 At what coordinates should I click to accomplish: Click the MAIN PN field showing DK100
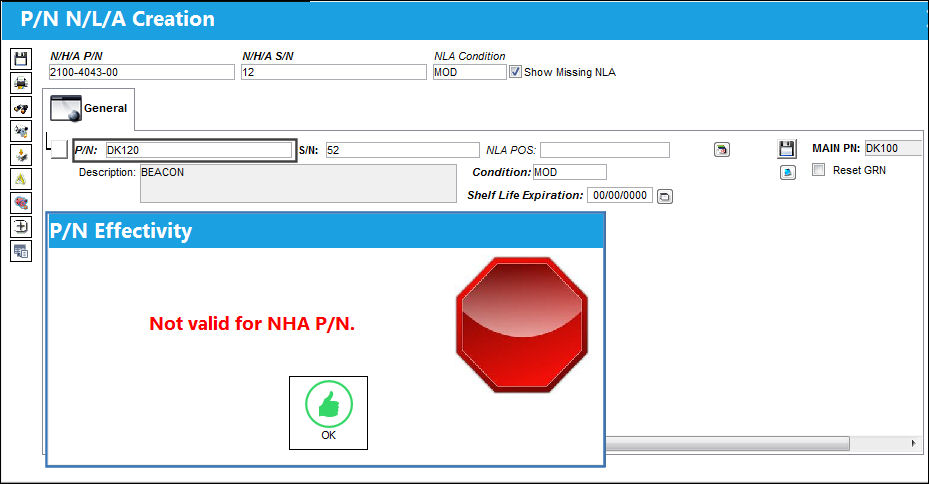893,148
